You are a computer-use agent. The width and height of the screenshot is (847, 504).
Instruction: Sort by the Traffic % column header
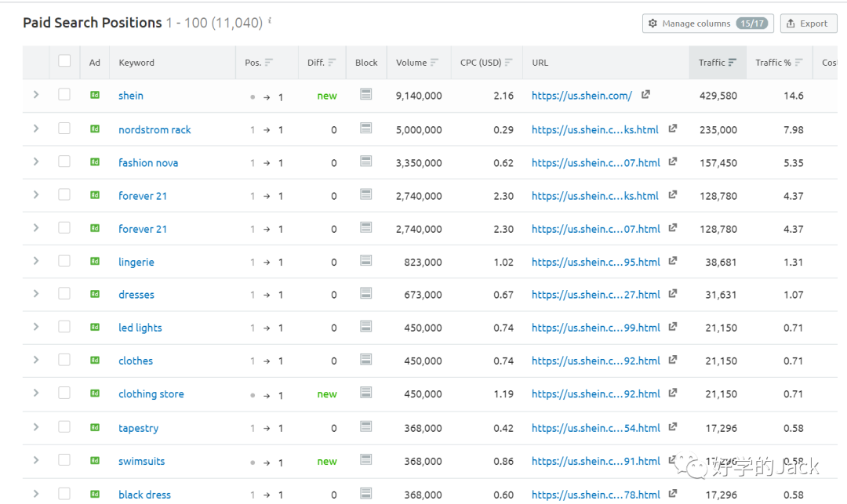pyautogui.click(x=779, y=63)
